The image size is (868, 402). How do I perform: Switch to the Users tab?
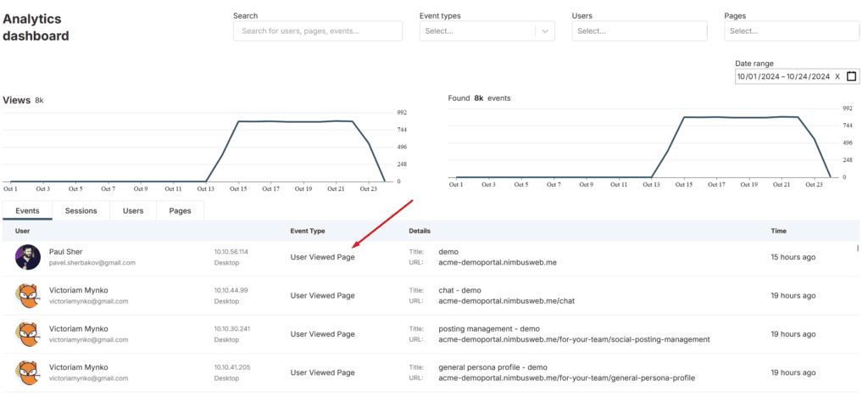(133, 210)
